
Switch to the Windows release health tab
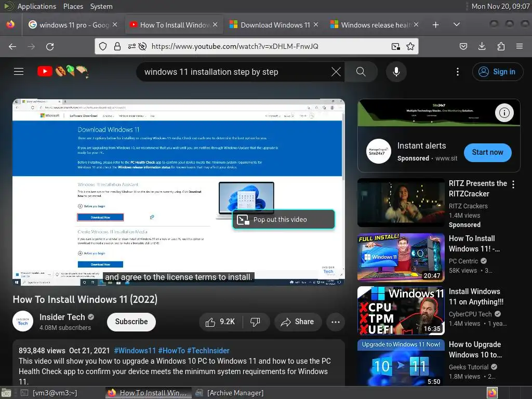click(x=375, y=25)
